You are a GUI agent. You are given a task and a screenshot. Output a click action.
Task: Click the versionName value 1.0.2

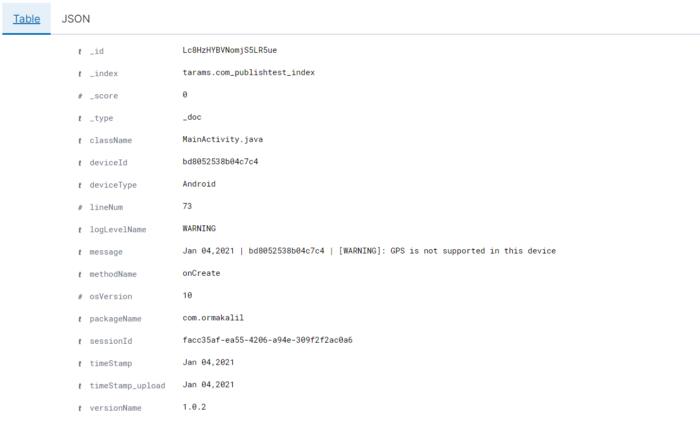pyautogui.click(x=194, y=407)
